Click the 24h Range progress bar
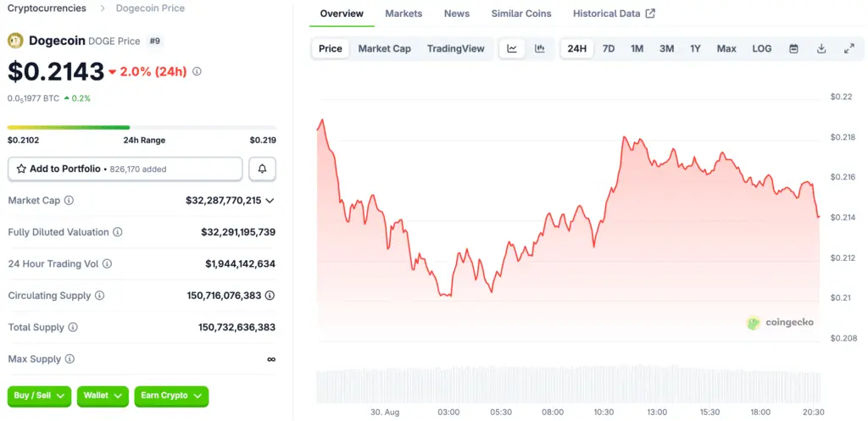Viewport: 868px width, 421px height. pyautogui.click(x=142, y=128)
